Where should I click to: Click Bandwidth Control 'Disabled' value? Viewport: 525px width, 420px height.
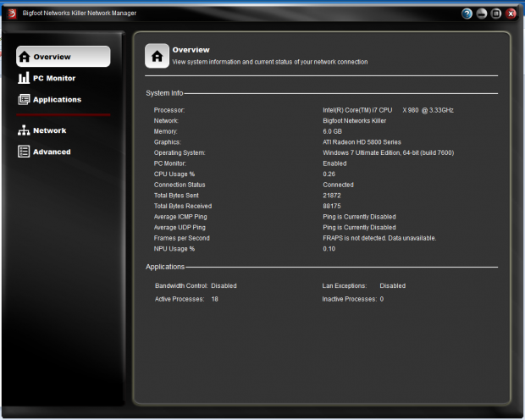coord(224,286)
